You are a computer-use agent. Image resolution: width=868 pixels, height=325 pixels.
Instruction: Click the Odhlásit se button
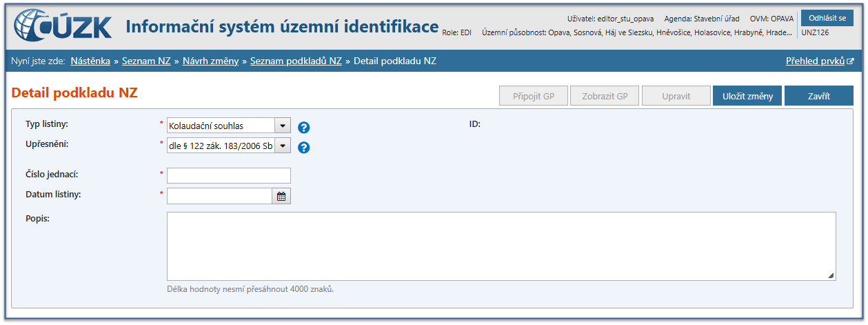(x=827, y=17)
